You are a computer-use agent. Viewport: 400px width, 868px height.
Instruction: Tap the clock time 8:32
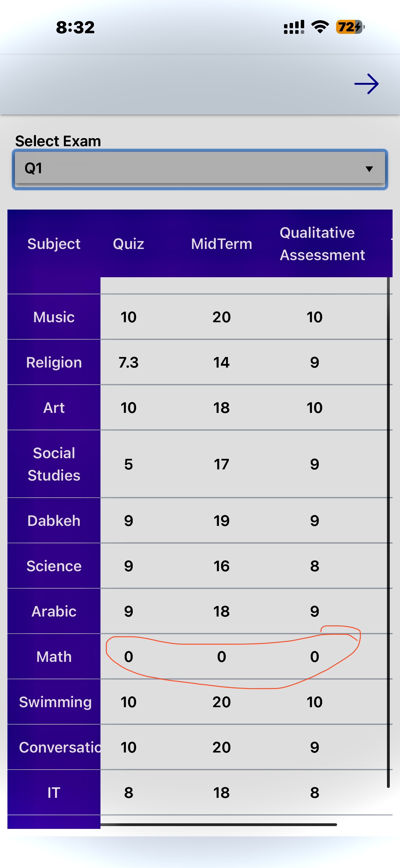pos(75,27)
